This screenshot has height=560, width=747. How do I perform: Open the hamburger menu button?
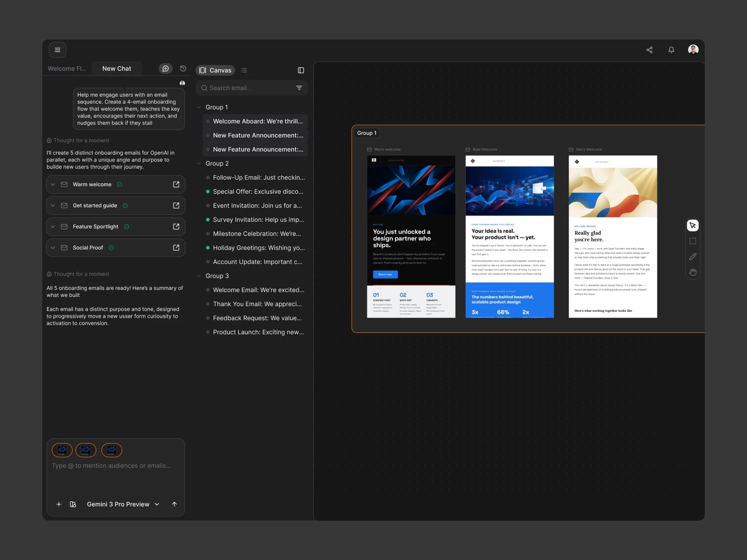[x=58, y=50]
